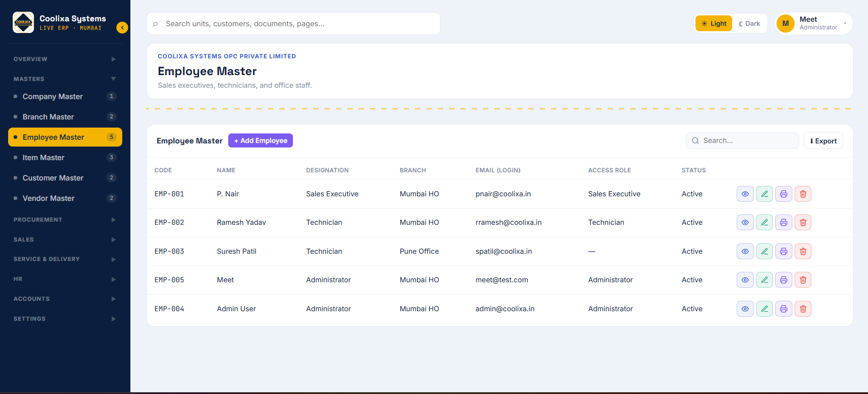The image size is (868, 394).
Task: Click the Coolixa Systems logo icon
Action: (x=23, y=23)
